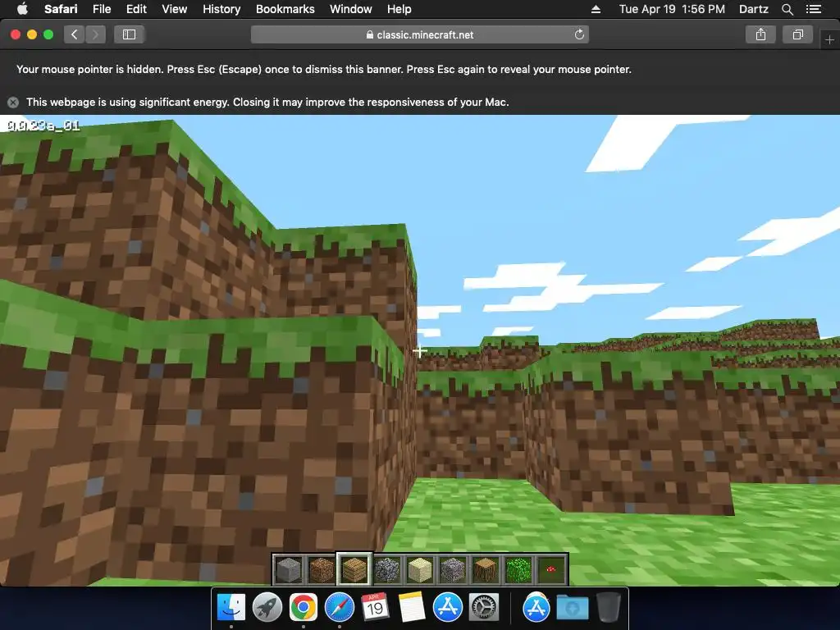Image resolution: width=840 pixels, height=630 pixels.
Task: Select the cobblestone block in hotbar
Action: (x=387, y=569)
